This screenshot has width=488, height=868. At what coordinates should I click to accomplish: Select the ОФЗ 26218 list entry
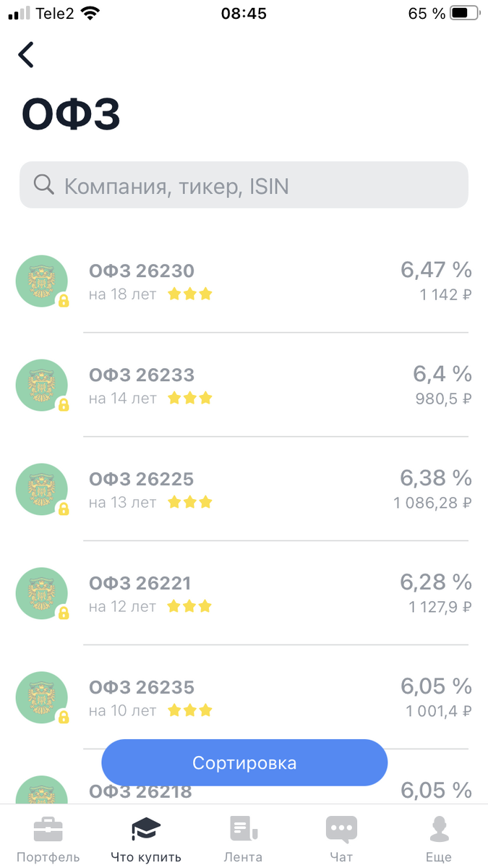[141, 791]
